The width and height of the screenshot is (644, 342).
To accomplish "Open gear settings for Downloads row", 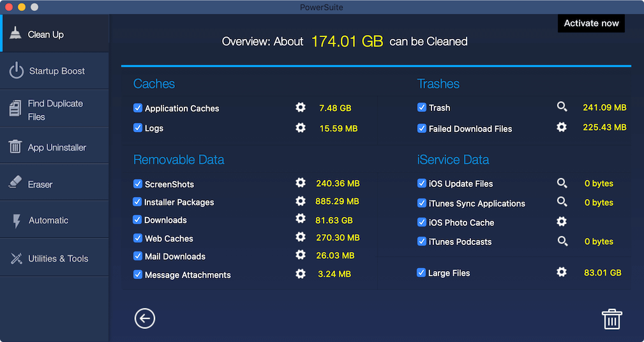I will click(x=301, y=218).
